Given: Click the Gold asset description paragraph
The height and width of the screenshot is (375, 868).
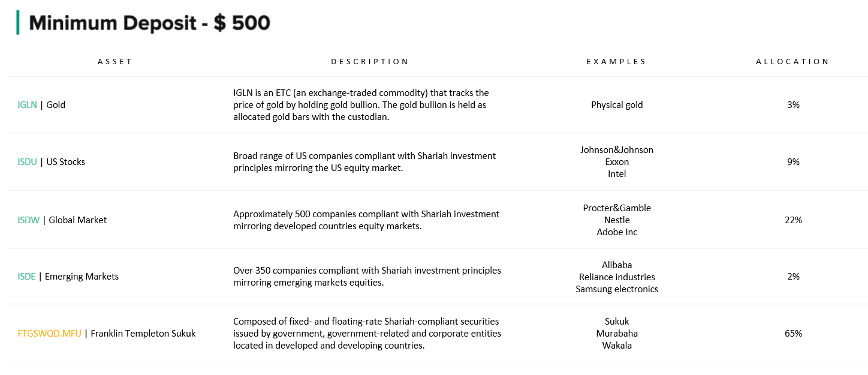Looking at the screenshot, I should tap(361, 105).
